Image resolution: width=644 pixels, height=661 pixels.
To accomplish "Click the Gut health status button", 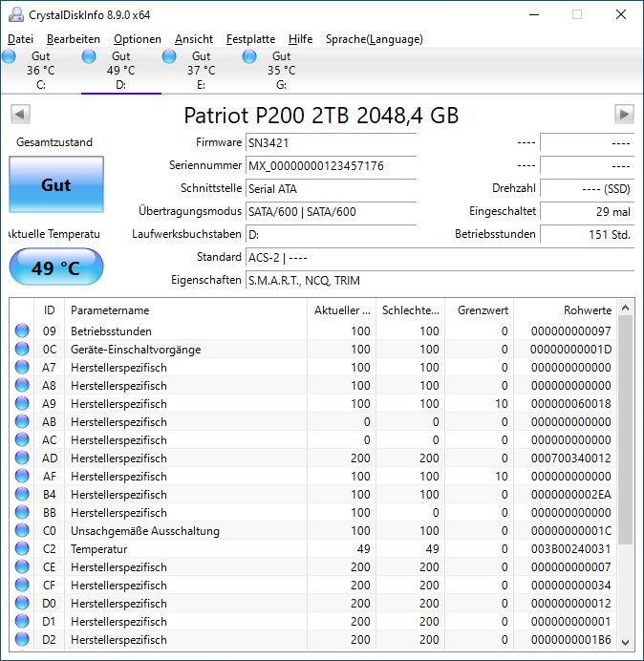I will coord(56,184).
